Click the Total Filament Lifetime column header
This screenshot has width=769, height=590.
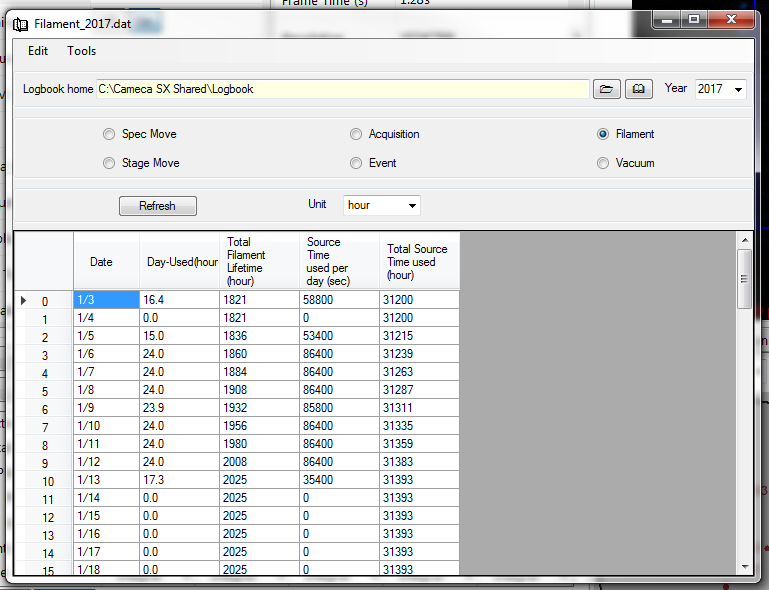[x=259, y=262]
